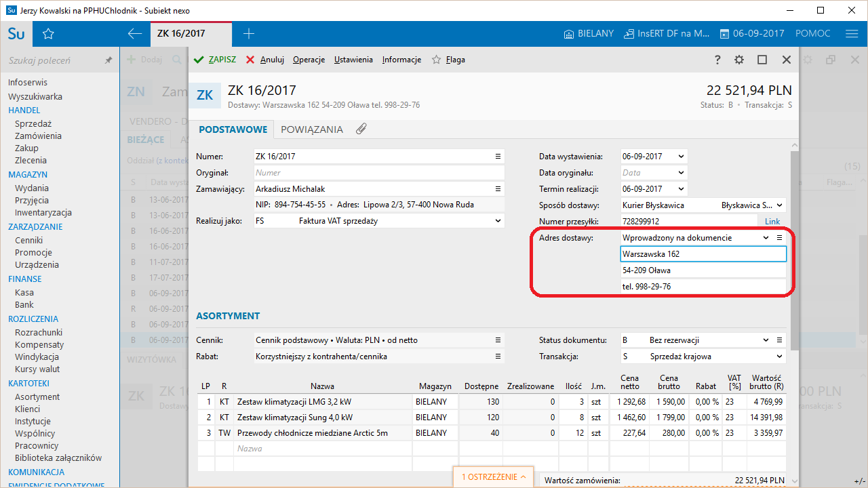The image size is (868, 488).
Task: Switch to the POWIĄZANIA tab
Action: click(312, 129)
